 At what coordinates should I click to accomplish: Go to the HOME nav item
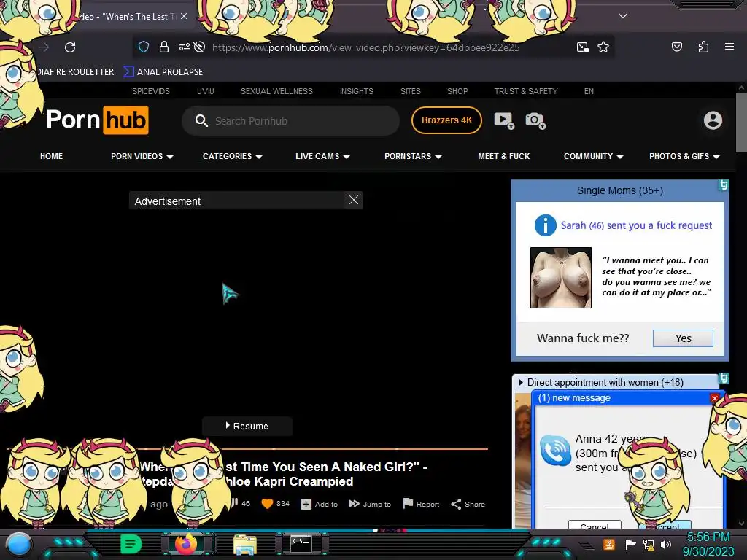tap(52, 156)
